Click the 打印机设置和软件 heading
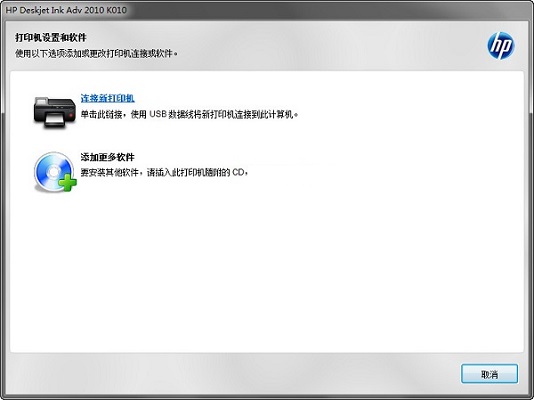This screenshot has width=534, height=400. click(x=50, y=37)
